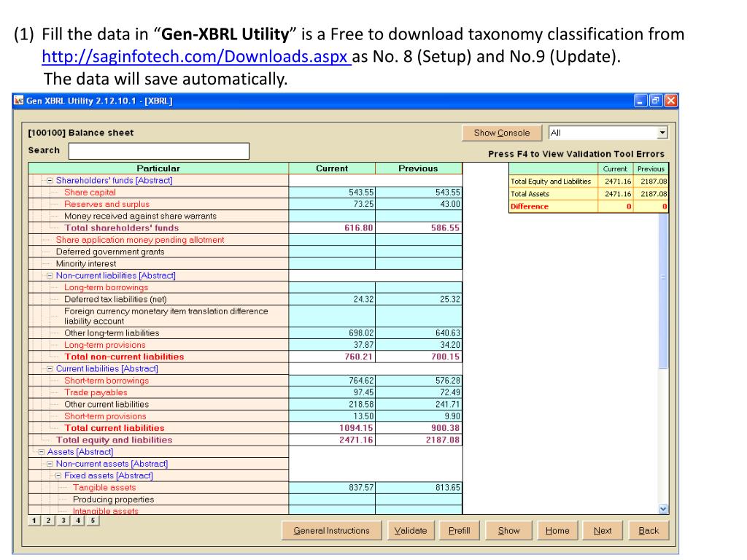
Task: Select Reserves and surplus current value 73.25
Action: click(332, 204)
